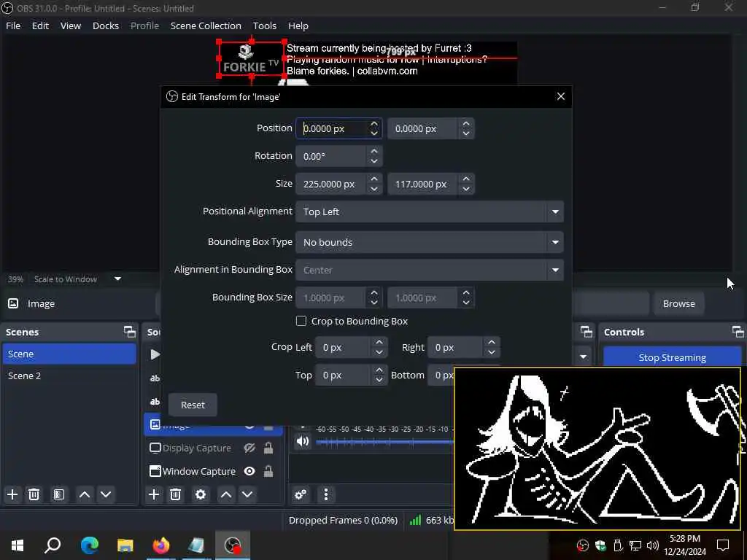Image resolution: width=747 pixels, height=560 pixels.
Task: Enable Crop to Bounding Box checkbox
Action: coord(301,321)
